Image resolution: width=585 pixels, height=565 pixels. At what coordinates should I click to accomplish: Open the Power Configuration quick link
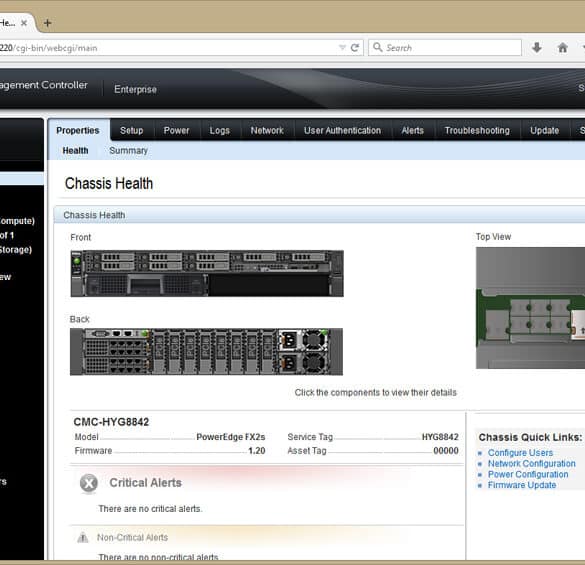528,474
